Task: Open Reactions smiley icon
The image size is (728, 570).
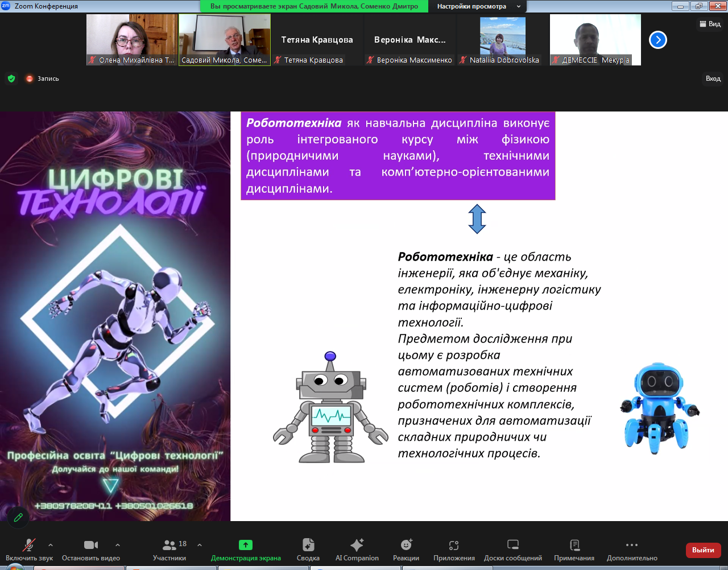Action: point(406,545)
